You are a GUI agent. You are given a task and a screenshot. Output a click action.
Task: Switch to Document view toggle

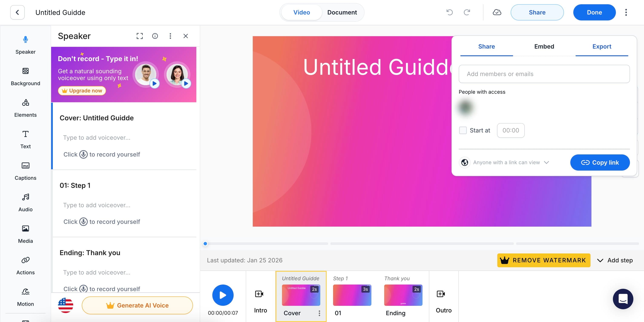[342, 12]
